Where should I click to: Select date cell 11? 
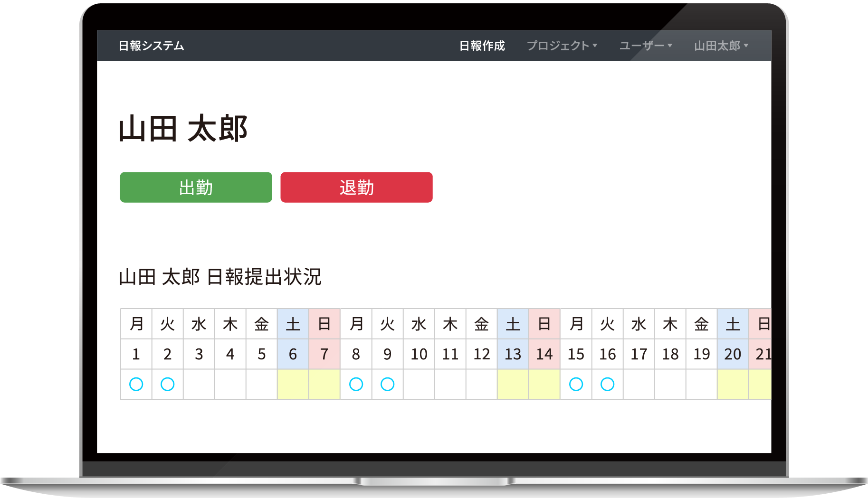pos(450,354)
